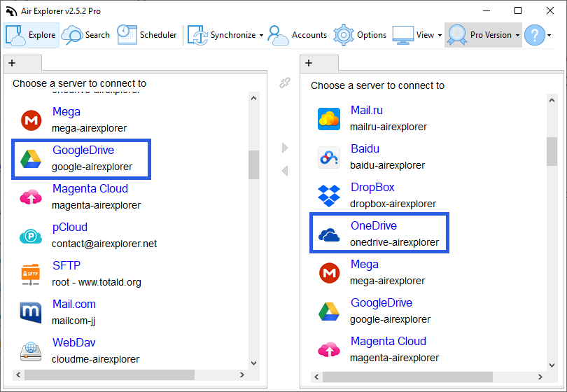Expand the Help dropdown arrow
The width and height of the screenshot is (567, 392).
(549, 35)
